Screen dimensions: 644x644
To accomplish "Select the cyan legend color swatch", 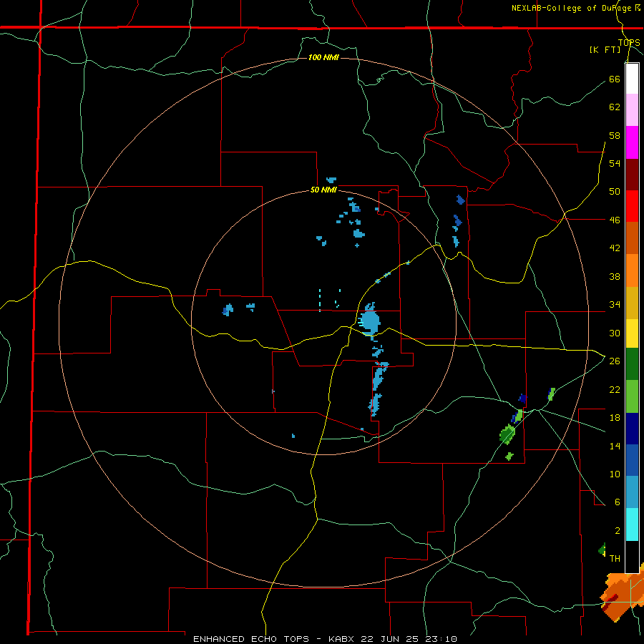I will (632, 525).
